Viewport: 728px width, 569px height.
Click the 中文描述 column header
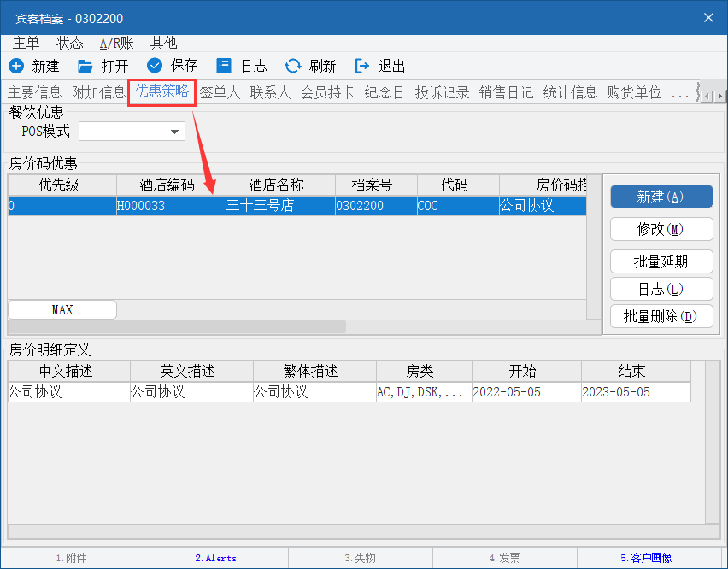tap(68, 372)
